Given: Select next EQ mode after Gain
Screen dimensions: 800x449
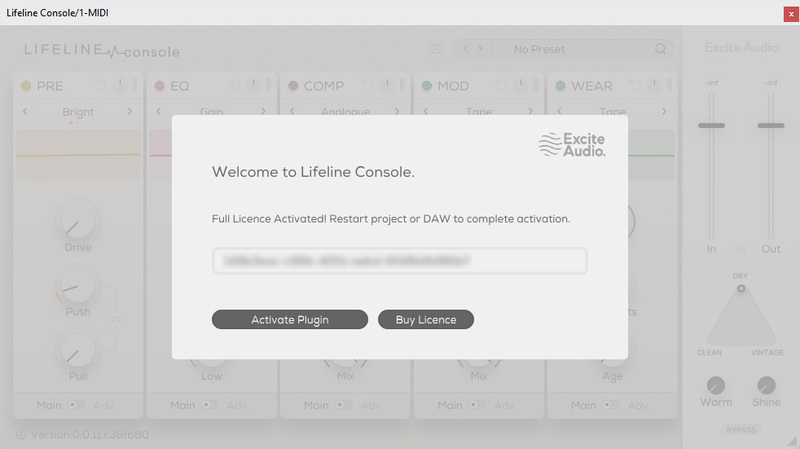Looking at the screenshot, I should [263, 111].
